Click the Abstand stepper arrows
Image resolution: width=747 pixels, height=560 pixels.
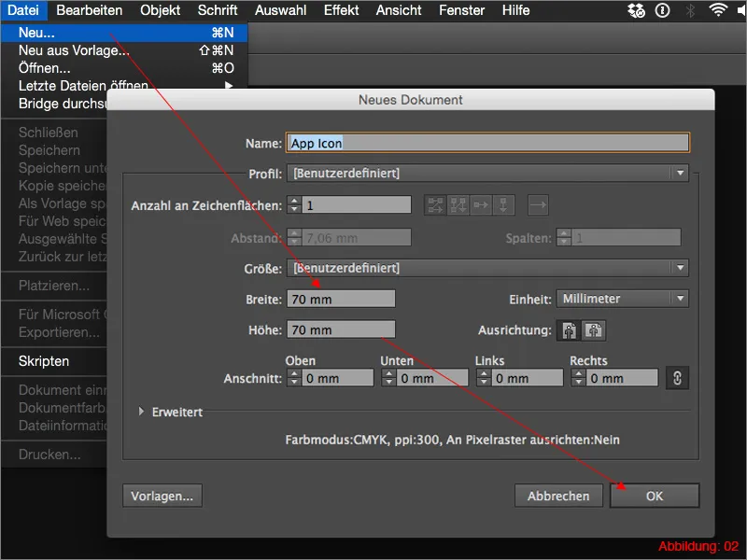click(294, 237)
